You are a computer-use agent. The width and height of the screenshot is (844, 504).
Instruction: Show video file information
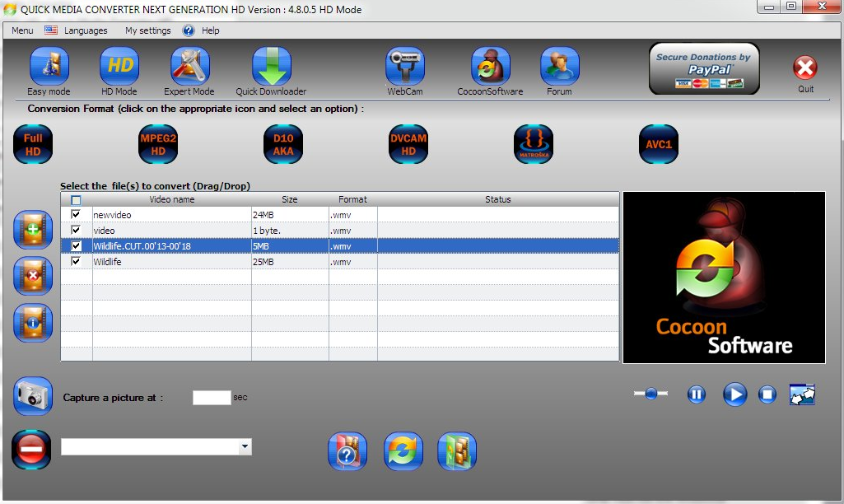(33, 323)
